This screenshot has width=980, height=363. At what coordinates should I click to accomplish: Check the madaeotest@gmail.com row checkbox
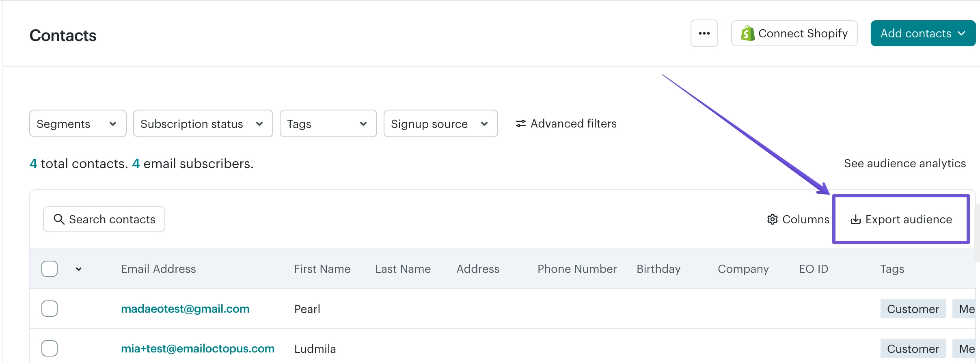tap(50, 309)
